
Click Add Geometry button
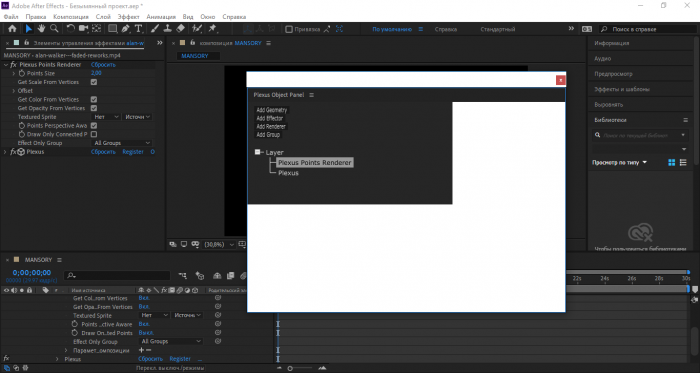click(x=271, y=110)
